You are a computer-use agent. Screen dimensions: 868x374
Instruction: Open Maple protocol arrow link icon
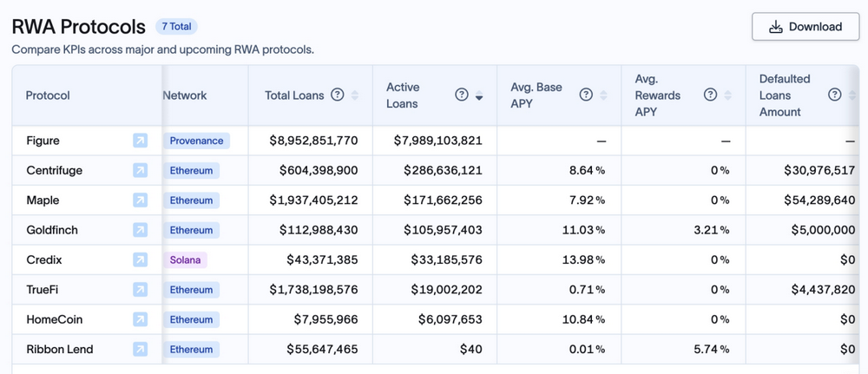(x=140, y=200)
